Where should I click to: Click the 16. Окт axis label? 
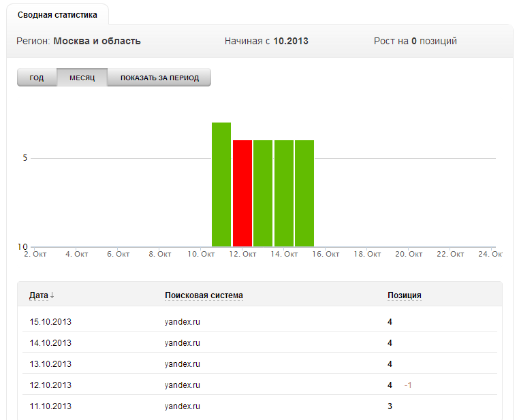pyautogui.click(x=326, y=254)
